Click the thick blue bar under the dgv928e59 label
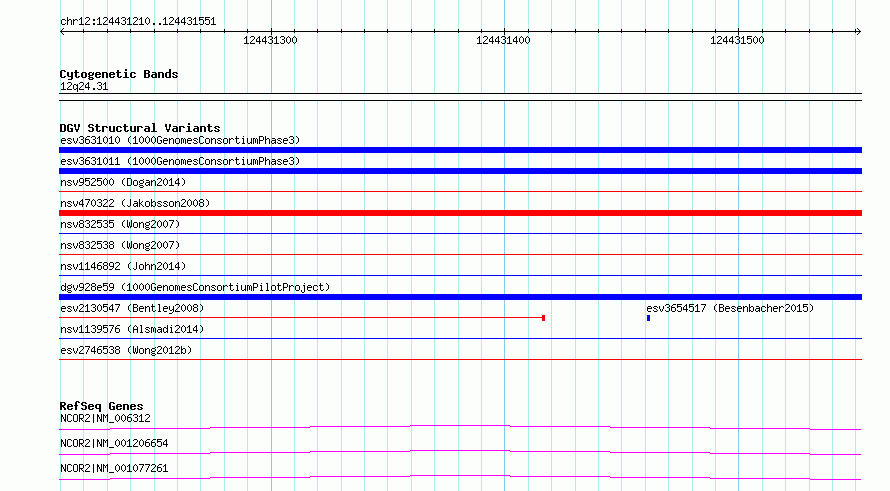 460,297
